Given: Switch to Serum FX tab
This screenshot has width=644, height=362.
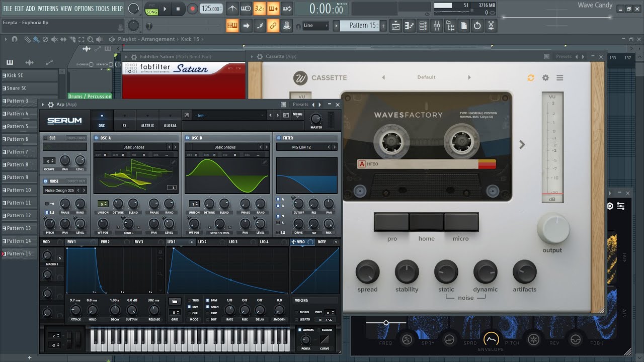Looking at the screenshot, I should pyautogui.click(x=124, y=120).
